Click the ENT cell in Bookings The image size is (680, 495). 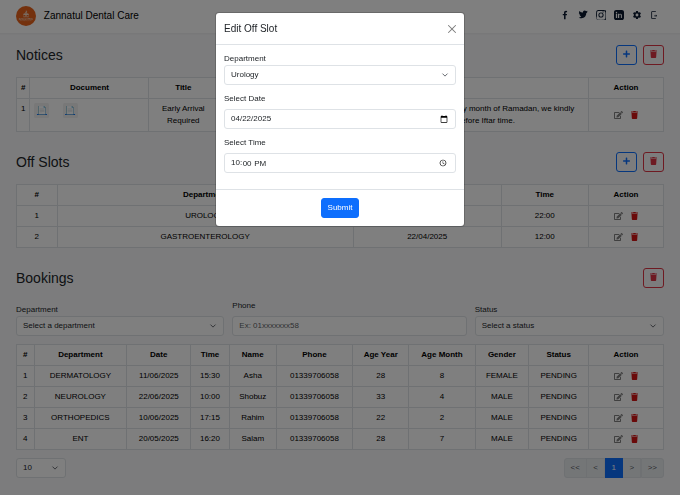click(x=80, y=439)
